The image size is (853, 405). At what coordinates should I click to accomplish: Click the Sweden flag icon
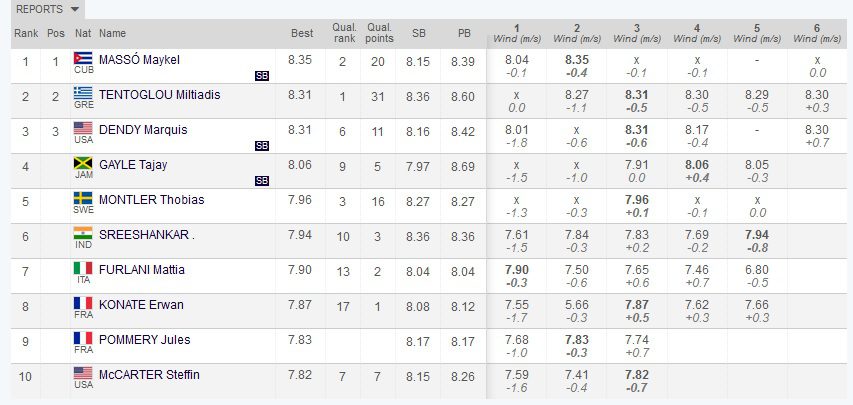click(83, 198)
